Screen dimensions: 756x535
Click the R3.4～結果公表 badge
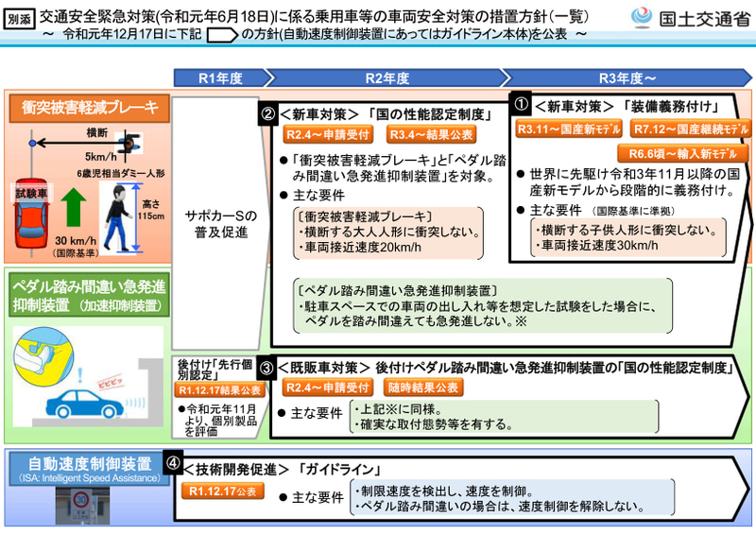coord(432,134)
